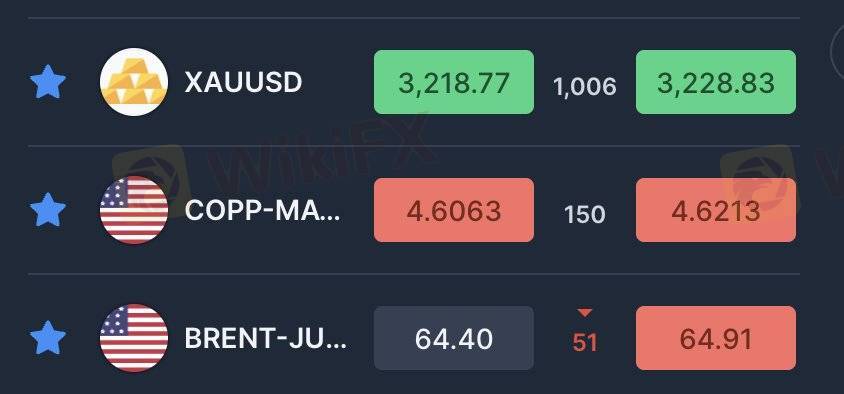Click the red down arrow above 51
This screenshot has height=394, width=844.
[585, 313]
